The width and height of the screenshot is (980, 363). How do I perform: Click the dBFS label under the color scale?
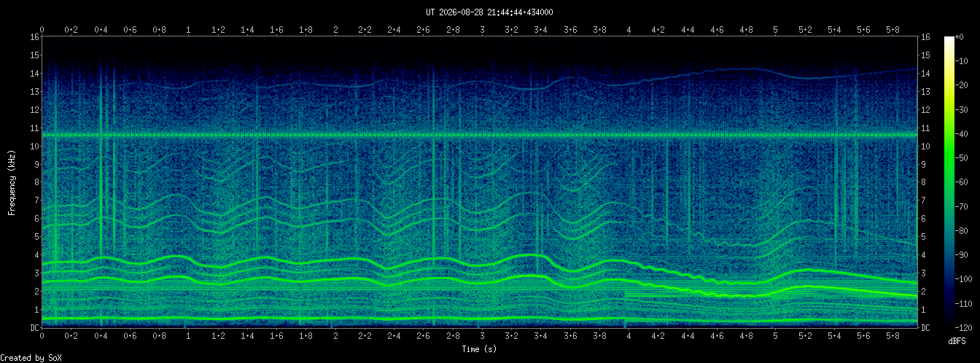[957, 341]
